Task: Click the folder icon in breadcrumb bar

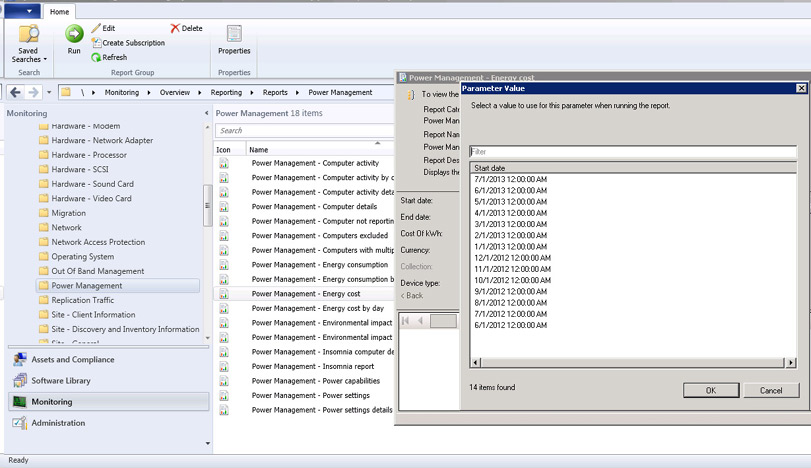Action: pos(66,93)
